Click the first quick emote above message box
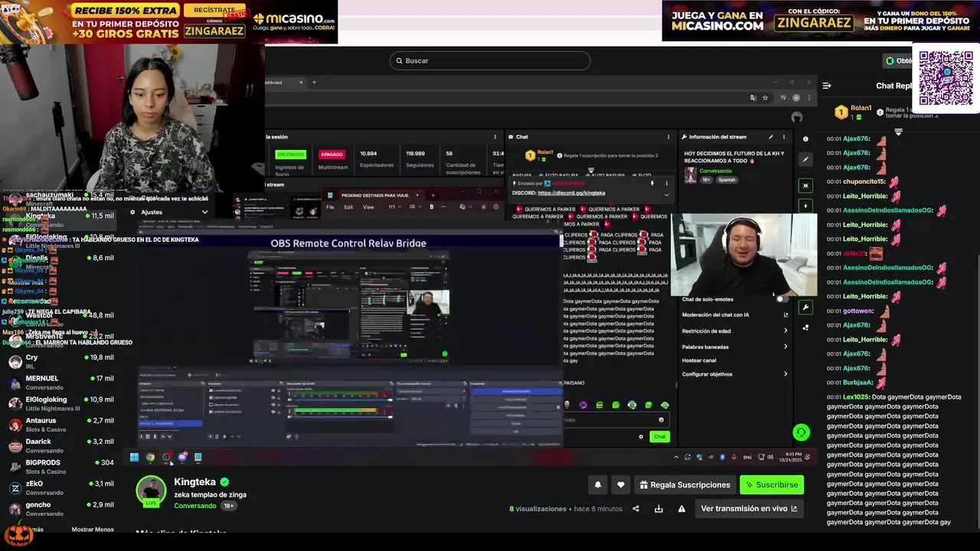This screenshot has height=551, width=980. pos(567,405)
